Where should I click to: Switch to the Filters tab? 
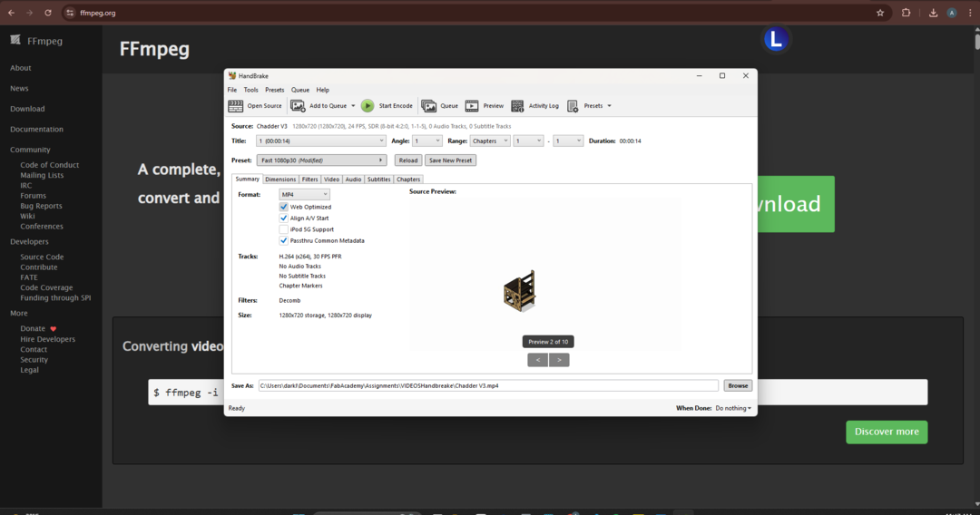310,180
